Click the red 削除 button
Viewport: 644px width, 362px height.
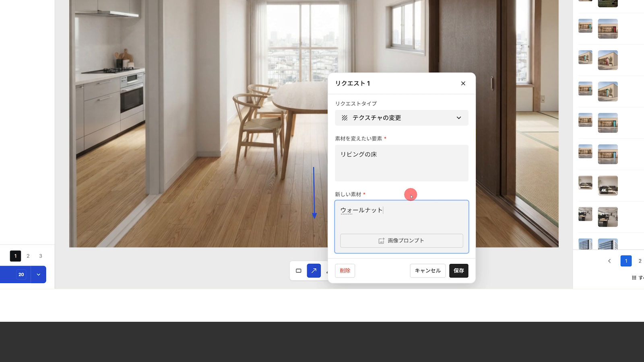[345, 271]
